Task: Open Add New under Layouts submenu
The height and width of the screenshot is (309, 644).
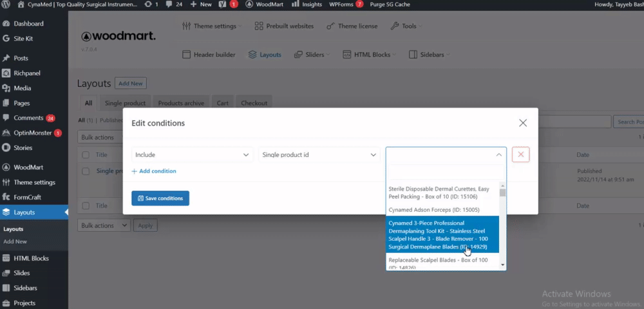Action: [x=15, y=241]
